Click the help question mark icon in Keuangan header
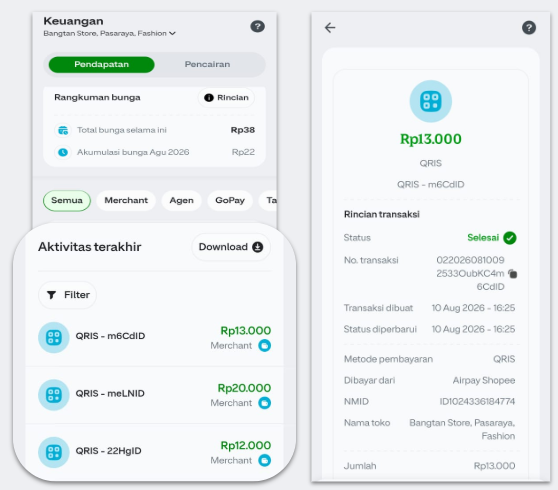 point(257,26)
